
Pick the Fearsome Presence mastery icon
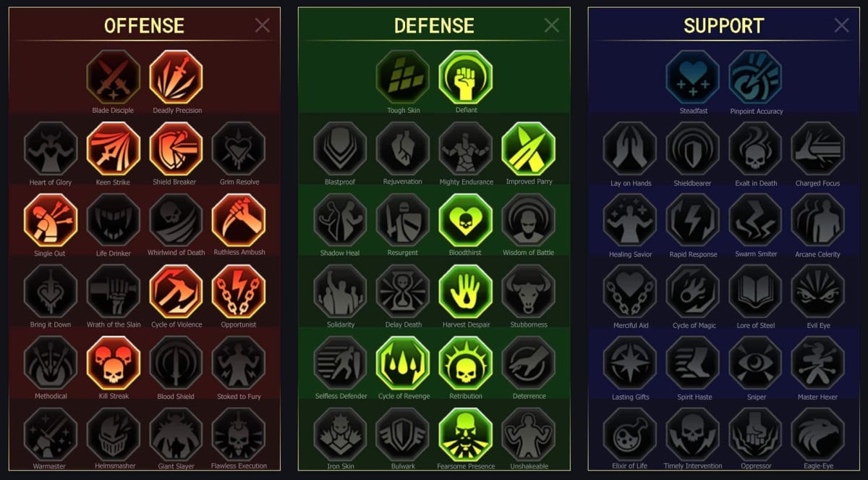click(466, 434)
